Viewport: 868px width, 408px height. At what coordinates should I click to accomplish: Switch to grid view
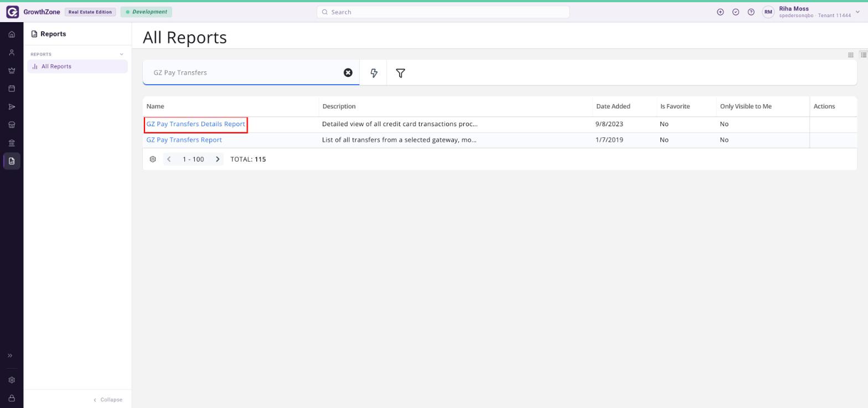pyautogui.click(x=851, y=55)
